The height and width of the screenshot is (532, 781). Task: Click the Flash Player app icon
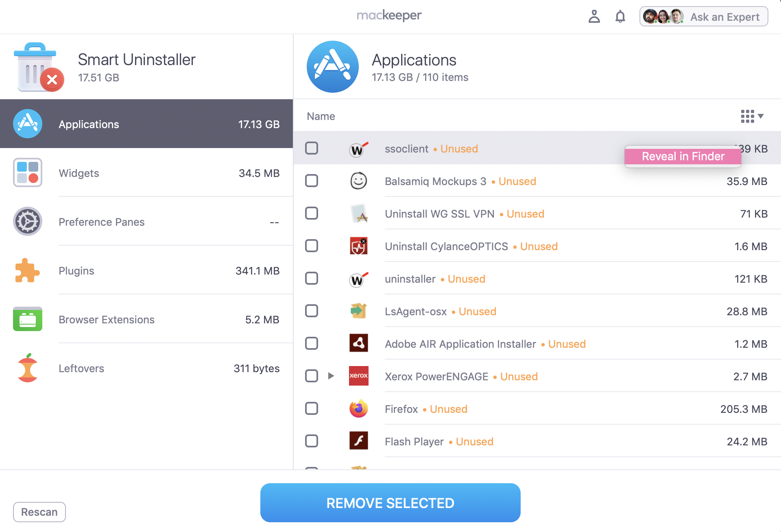click(358, 441)
